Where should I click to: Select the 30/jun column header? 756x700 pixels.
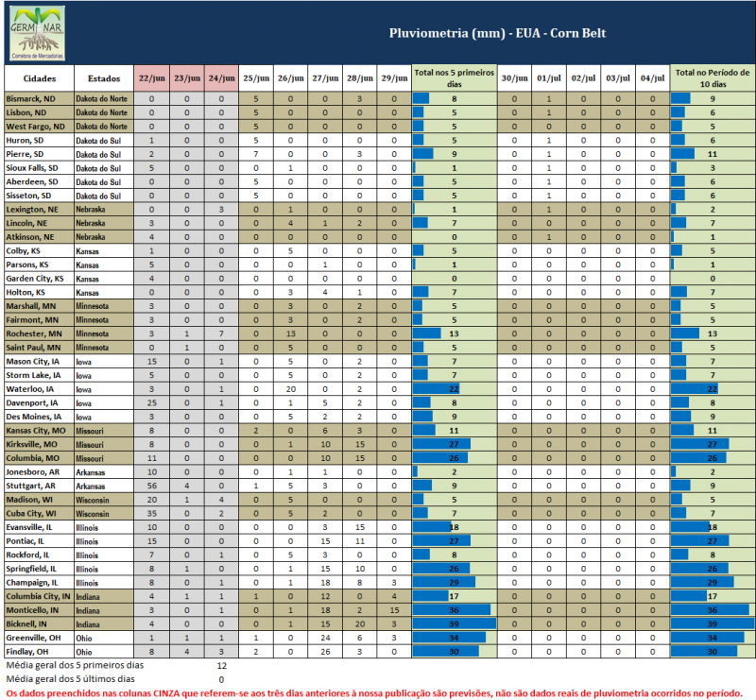pyautogui.click(x=514, y=78)
